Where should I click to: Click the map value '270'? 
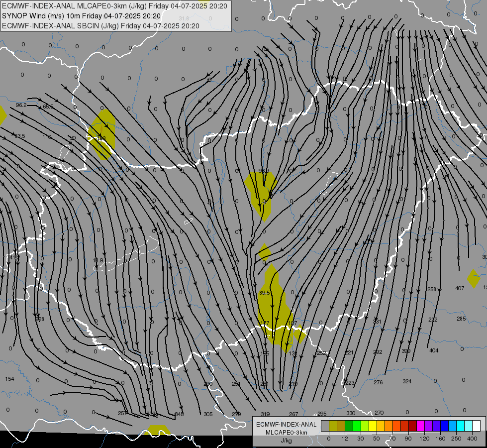pyautogui.click(x=379, y=413)
